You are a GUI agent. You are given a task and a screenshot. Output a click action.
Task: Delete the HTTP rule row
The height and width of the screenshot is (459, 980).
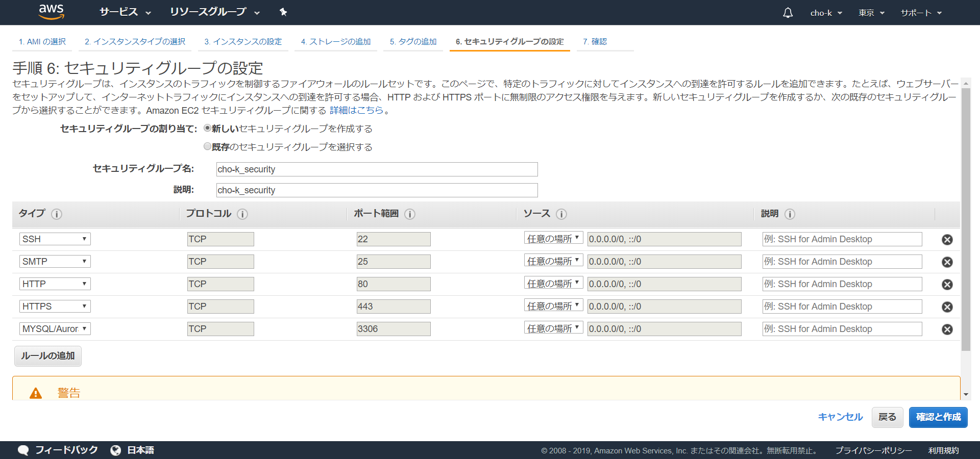click(947, 285)
